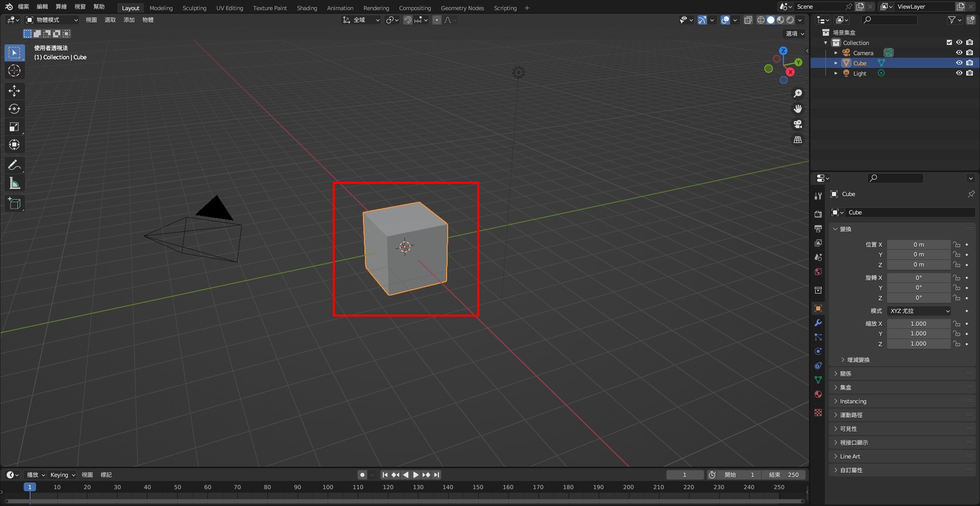980x506 pixels.
Task: Open the XYZ 尤拉 rotation mode dropdown
Action: point(919,311)
